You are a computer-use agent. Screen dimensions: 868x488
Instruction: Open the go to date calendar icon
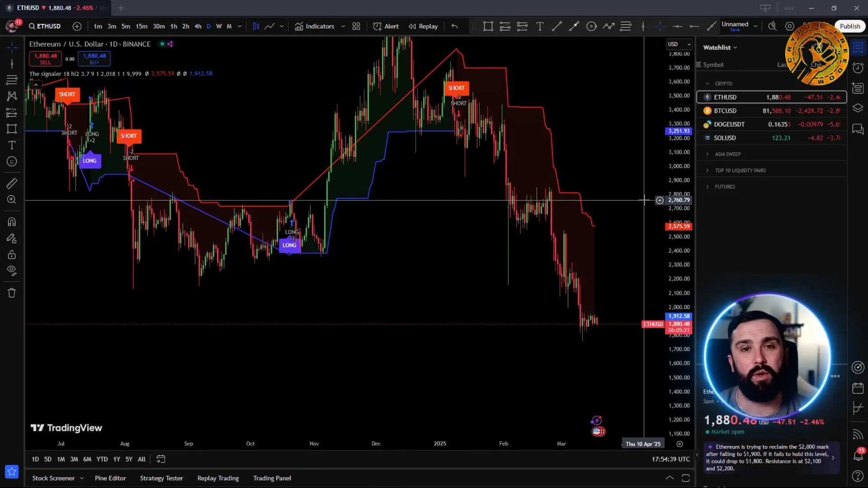(160, 459)
